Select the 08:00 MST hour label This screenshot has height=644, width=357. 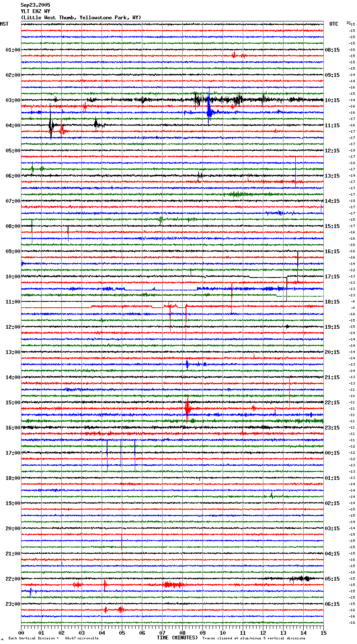click(13, 226)
